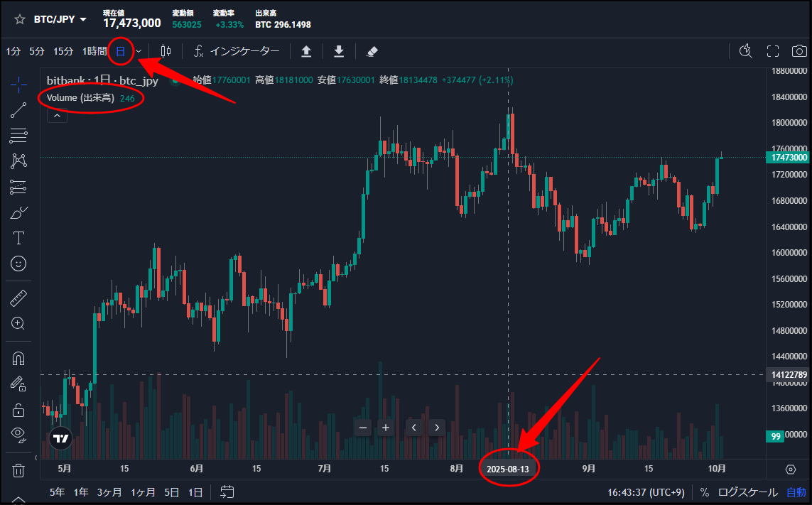This screenshot has height=505, width=812.
Task: Enter fullscreen chart mode
Action: (x=773, y=51)
